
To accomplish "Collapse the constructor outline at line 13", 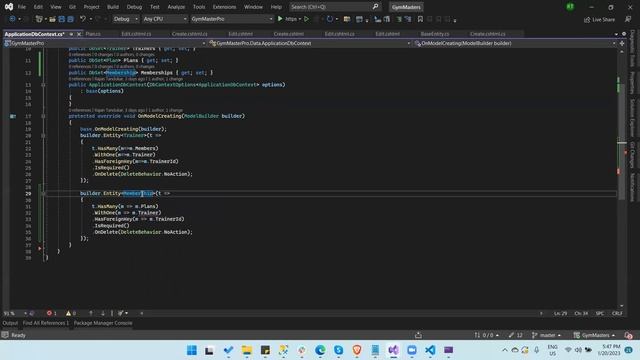I will [43, 85].
